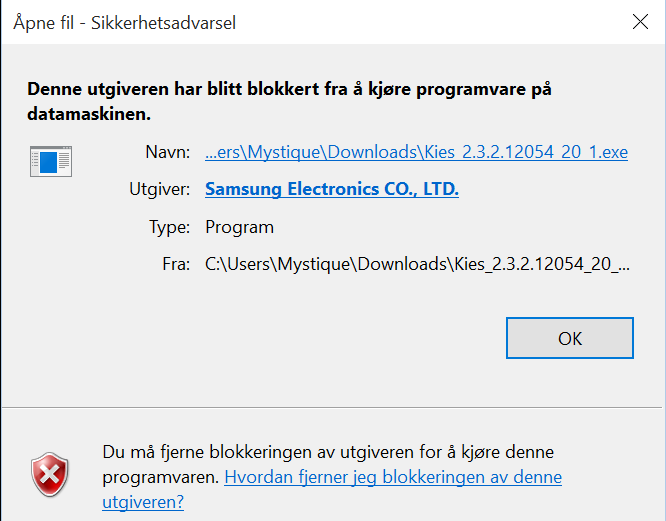Confirm the warning with the OK button

click(x=570, y=338)
